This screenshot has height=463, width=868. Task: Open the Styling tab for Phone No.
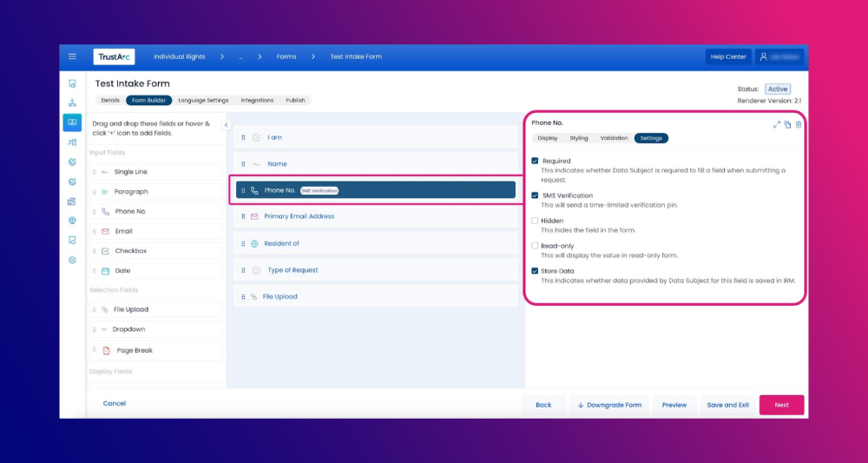coord(579,138)
